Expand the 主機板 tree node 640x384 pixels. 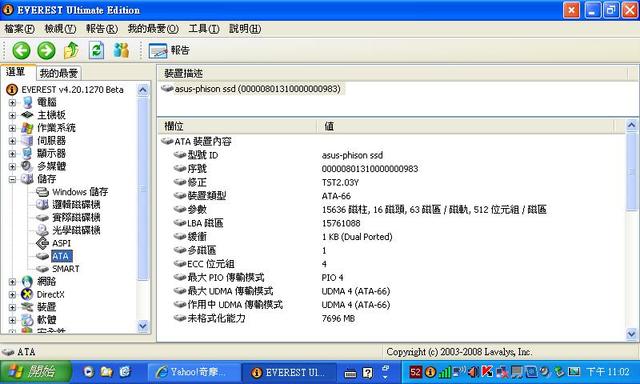(x=12, y=115)
